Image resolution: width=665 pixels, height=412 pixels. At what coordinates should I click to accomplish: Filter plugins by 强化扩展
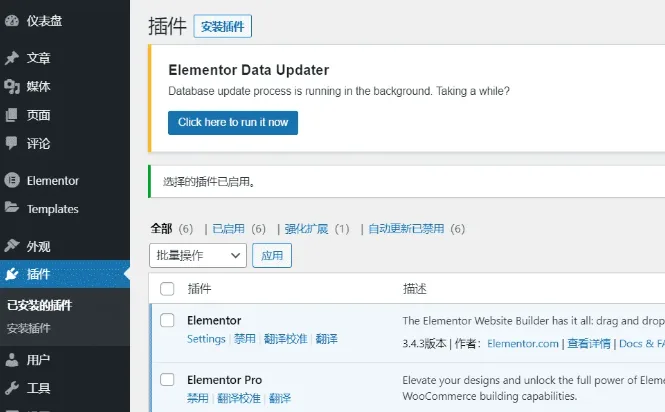[306, 229]
